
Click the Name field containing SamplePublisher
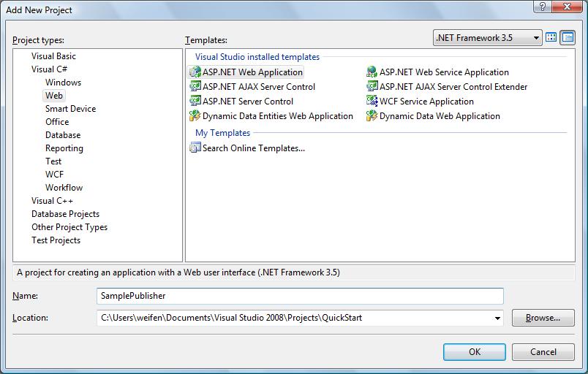pos(300,296)
